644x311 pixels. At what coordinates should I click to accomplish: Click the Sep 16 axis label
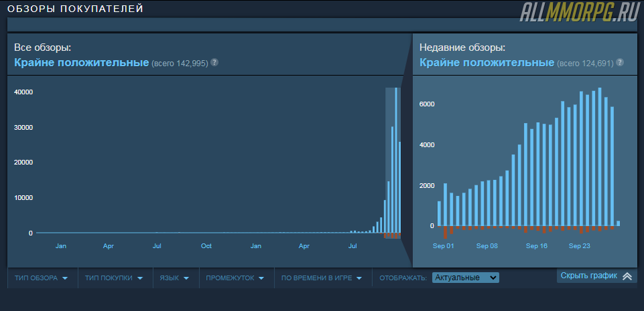click(x=537, y=246)
